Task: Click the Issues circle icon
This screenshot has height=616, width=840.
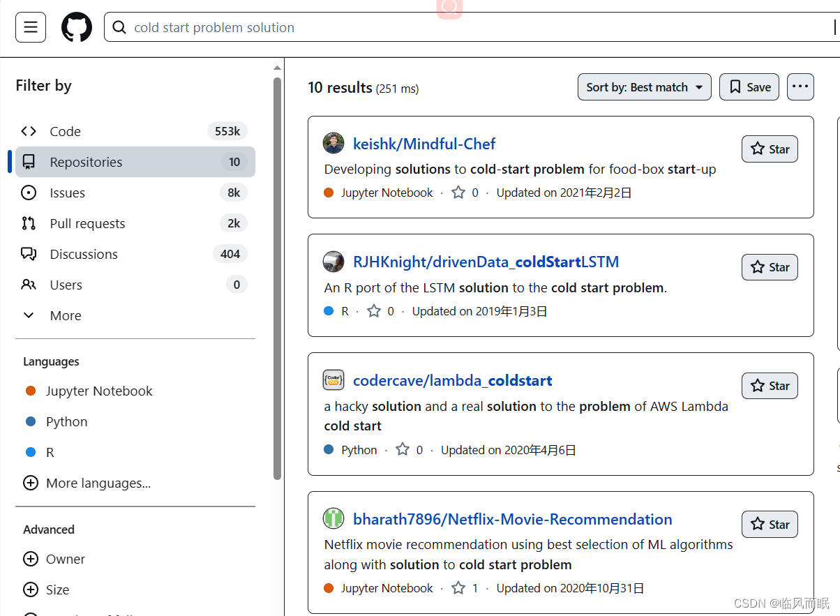Action: tap(29, 193)
